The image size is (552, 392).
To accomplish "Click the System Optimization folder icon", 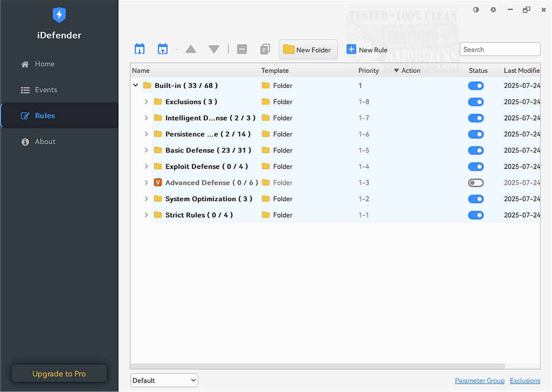I will (158, 199).
